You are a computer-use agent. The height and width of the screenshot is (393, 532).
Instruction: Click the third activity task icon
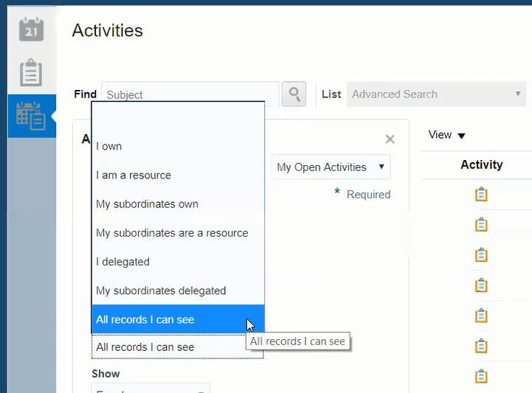coord(481,255)
